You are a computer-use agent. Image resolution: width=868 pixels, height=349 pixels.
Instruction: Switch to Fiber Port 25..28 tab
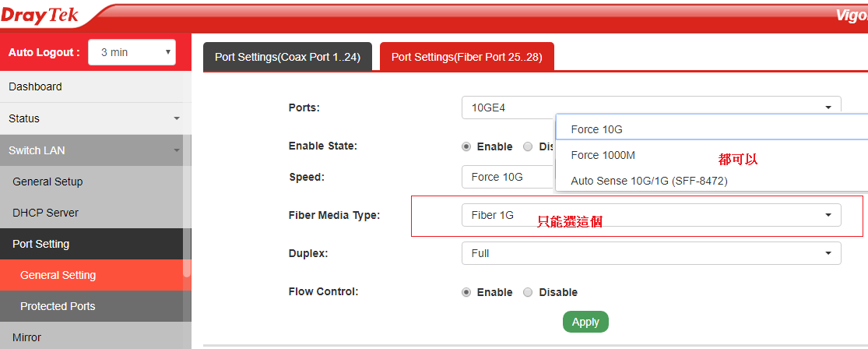(466, 57)
